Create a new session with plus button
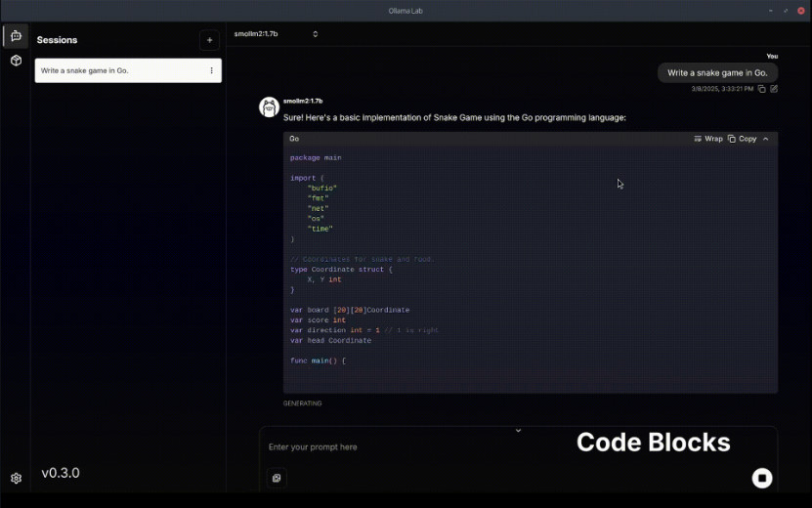Viewport: 812px width, 508px height. click(209, 40)
